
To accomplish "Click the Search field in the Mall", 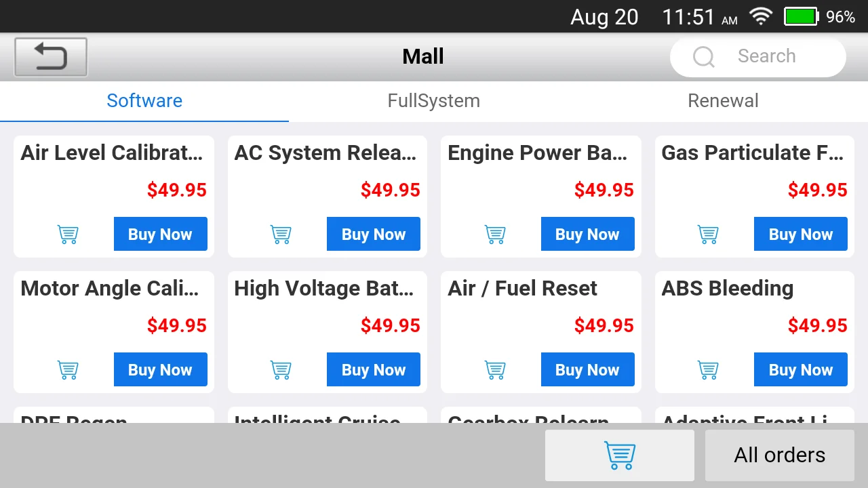I will click(766, 57).
